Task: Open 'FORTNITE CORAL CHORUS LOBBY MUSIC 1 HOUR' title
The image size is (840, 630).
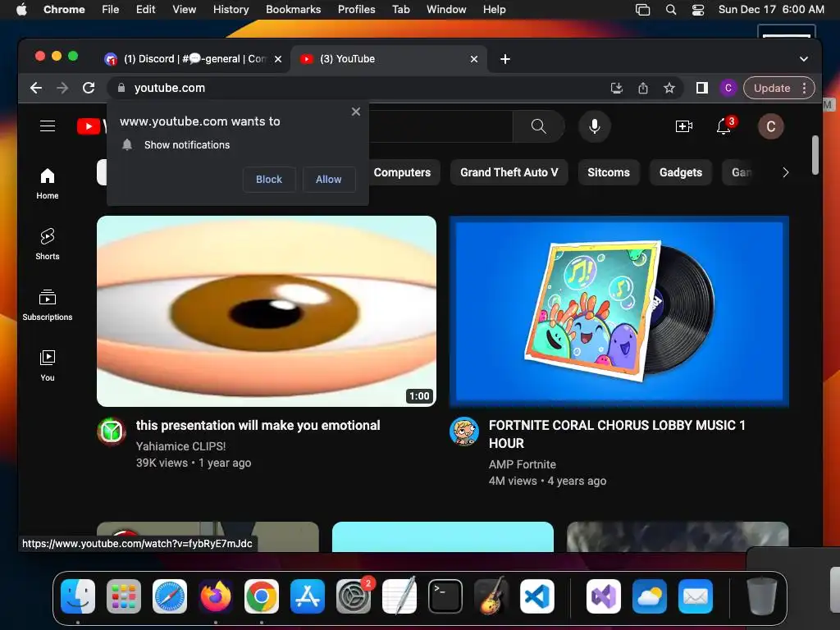Action: [617, 435]
